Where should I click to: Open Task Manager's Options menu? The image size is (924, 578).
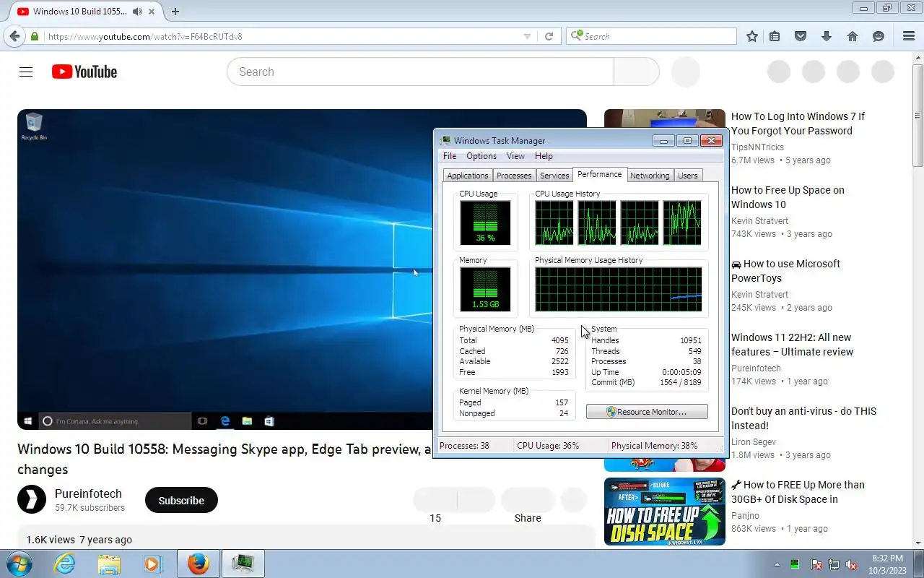point(481,156)
